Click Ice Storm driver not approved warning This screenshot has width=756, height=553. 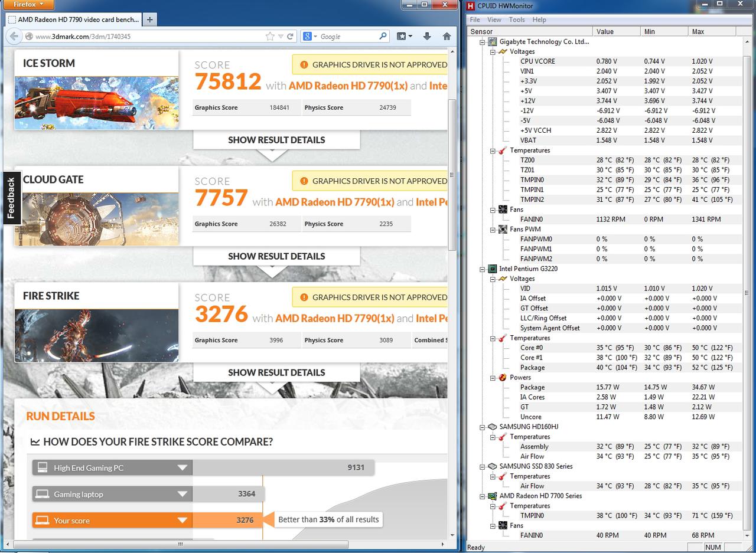pos(370,65)
